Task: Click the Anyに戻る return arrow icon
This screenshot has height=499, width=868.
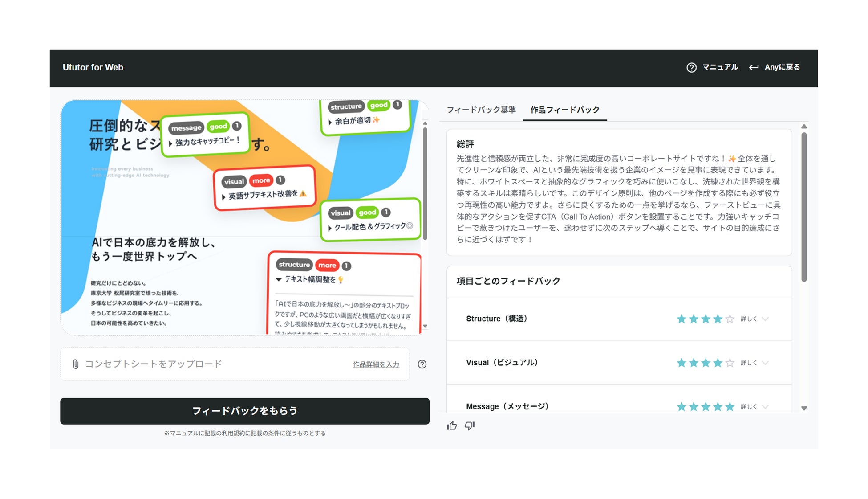Action: [754, 67]
